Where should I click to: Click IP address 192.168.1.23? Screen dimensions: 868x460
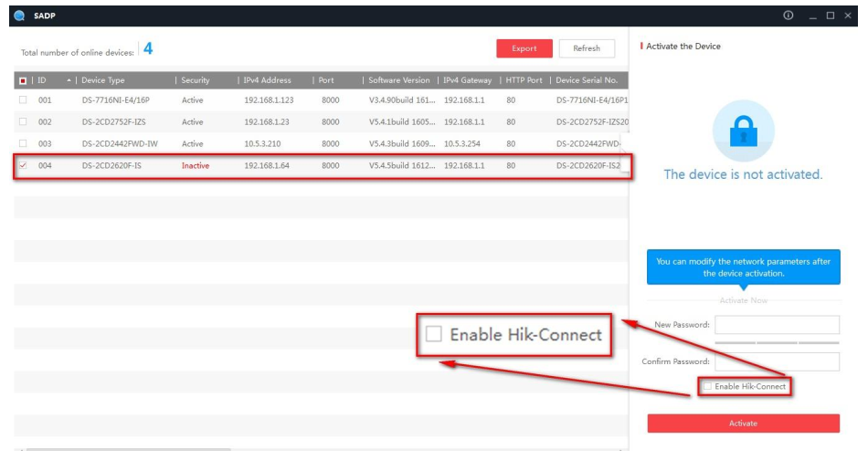(x=267, y=121)
